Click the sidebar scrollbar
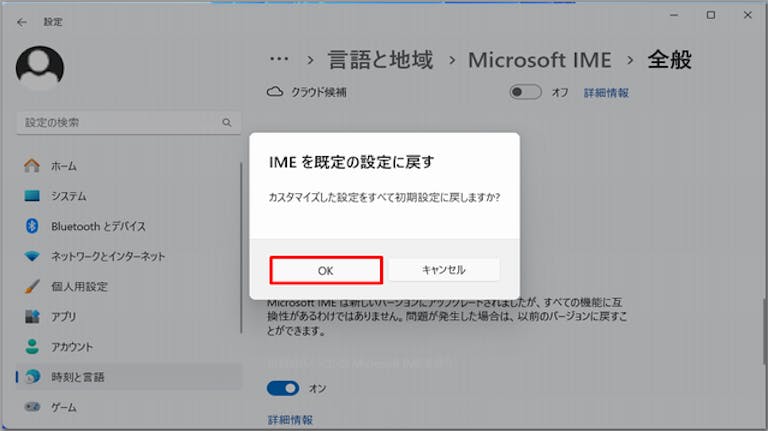This screenshot has height=431, width=768. click(x=241, y=248)
